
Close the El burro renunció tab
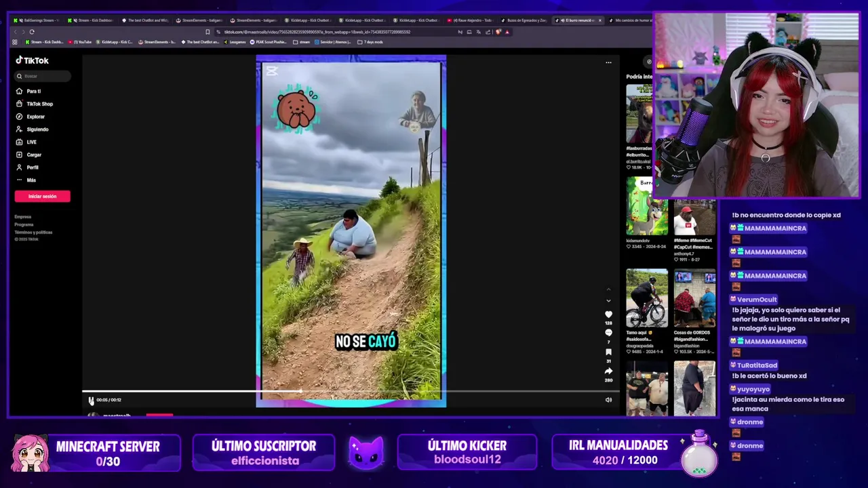point(599,20)
